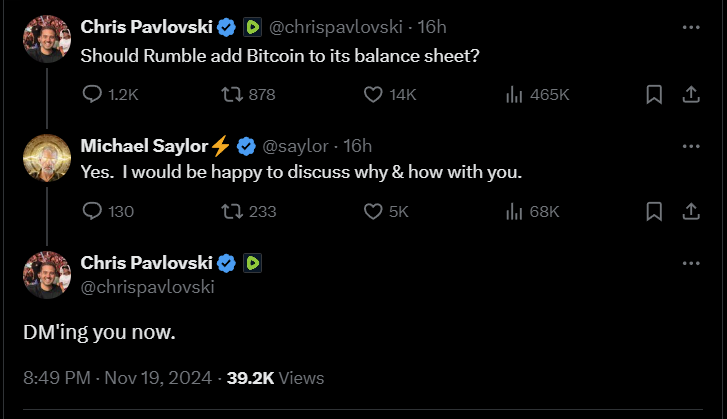Open more options on Michael Saylor's tweet

690,146
